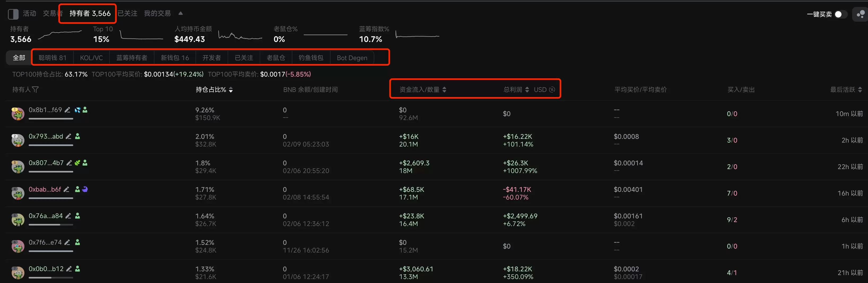Toggle follow for wallet 0x793...abd

pyautogui.click(x=77, y=136)
